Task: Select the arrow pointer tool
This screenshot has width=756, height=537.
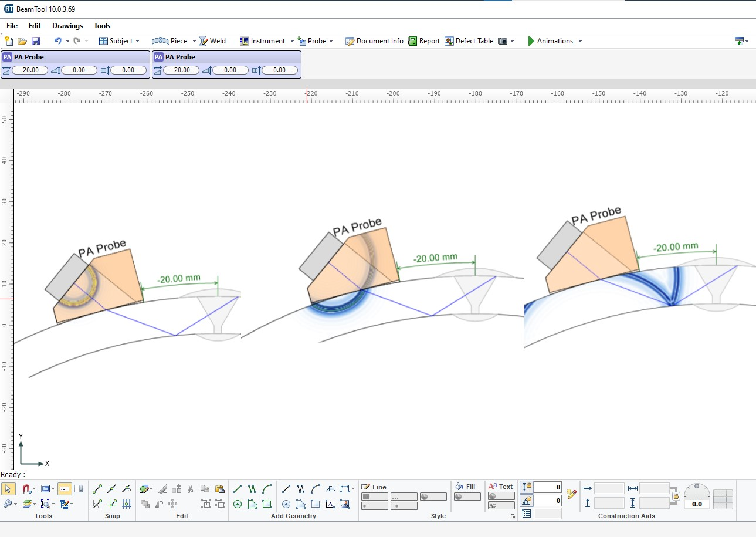Action: click(x=8, y=488)
